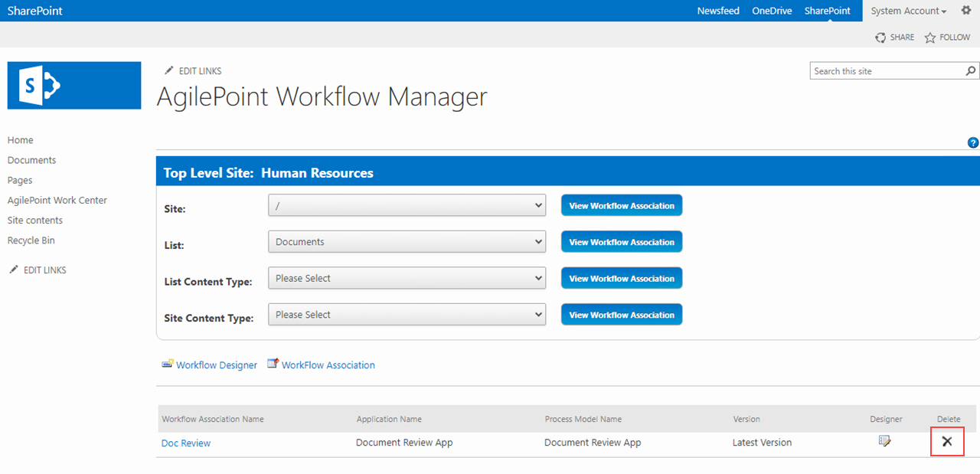This screenshot has width=980, height=474.
Task: Open OneDrive from top bar
Action: click(x=772, y=11)
